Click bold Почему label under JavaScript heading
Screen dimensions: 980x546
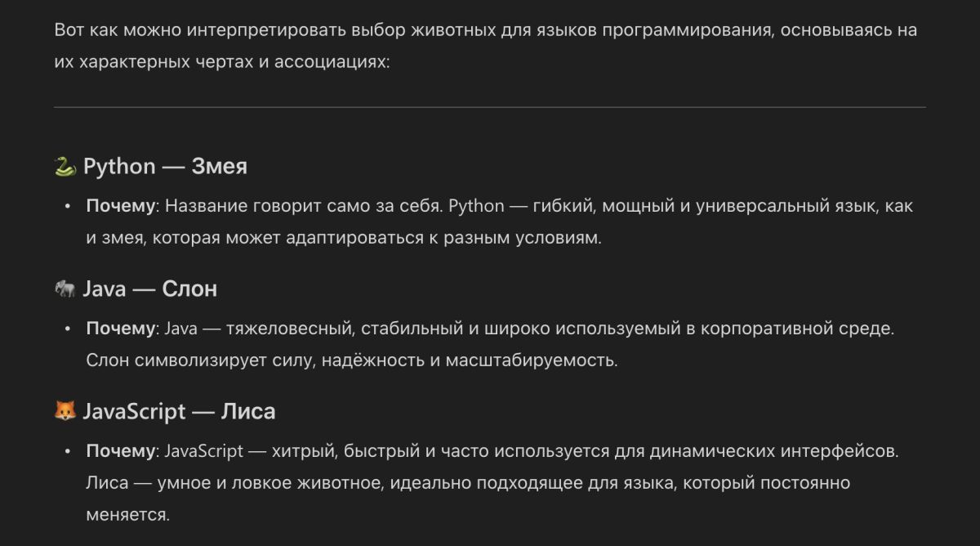pos(121,451)
